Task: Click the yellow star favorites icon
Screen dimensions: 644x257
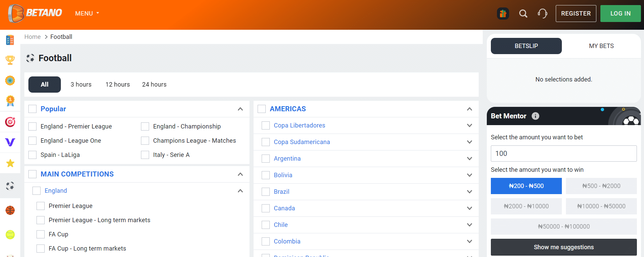Action: click(x=10, y=163)
